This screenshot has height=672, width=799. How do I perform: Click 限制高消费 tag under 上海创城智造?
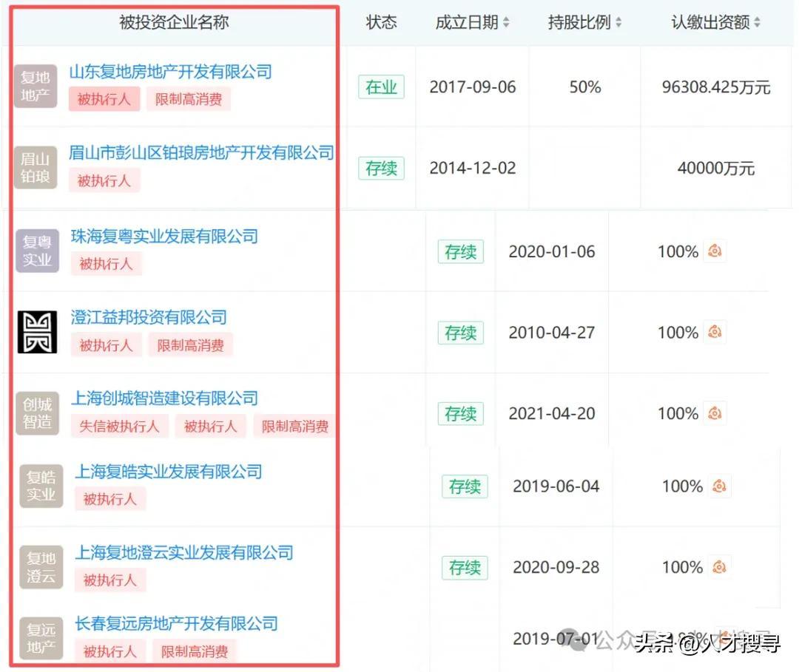pyautogui.click(x=294, y=426)
